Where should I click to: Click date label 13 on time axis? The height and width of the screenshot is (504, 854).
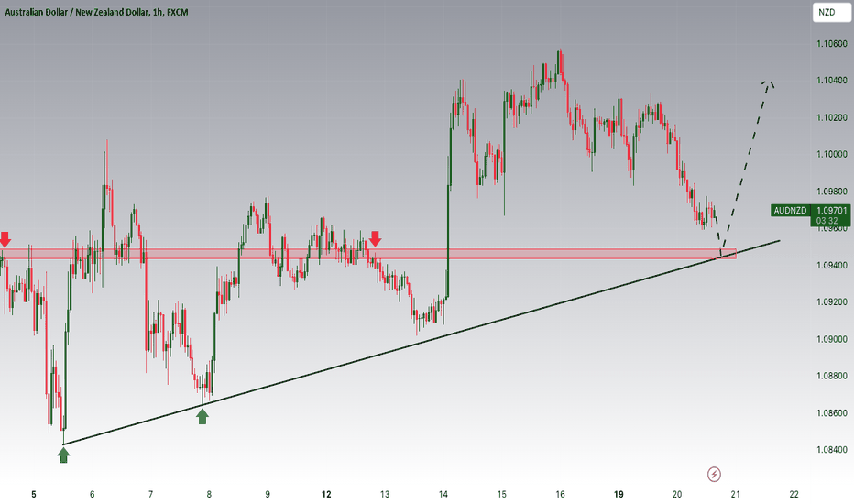385,494
